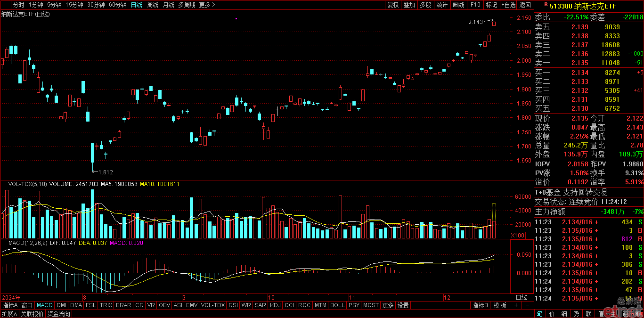Select the PSY indicator
644x318 pixels.
point(354,305)
